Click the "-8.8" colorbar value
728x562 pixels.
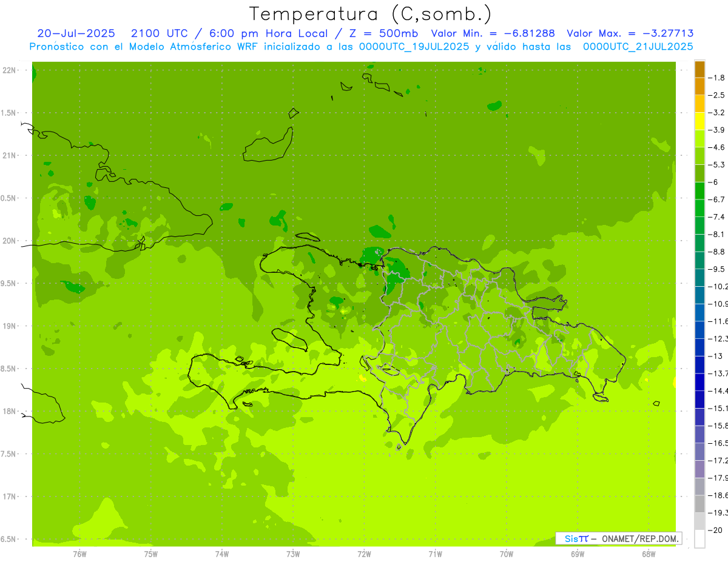[716, 252]
